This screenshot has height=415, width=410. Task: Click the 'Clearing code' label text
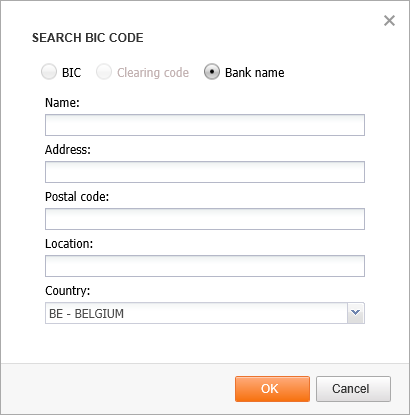click(153, 73)
